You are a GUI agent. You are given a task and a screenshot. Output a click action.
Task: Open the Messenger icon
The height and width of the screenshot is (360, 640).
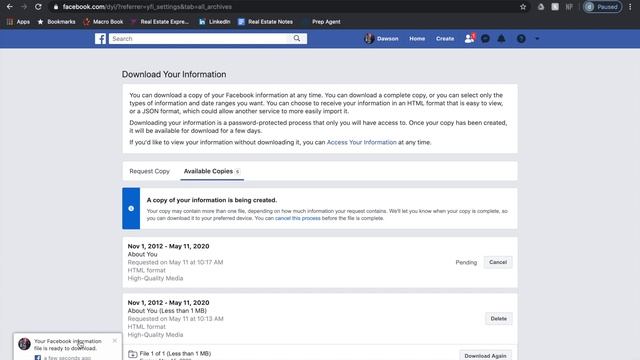click(485, 39)
